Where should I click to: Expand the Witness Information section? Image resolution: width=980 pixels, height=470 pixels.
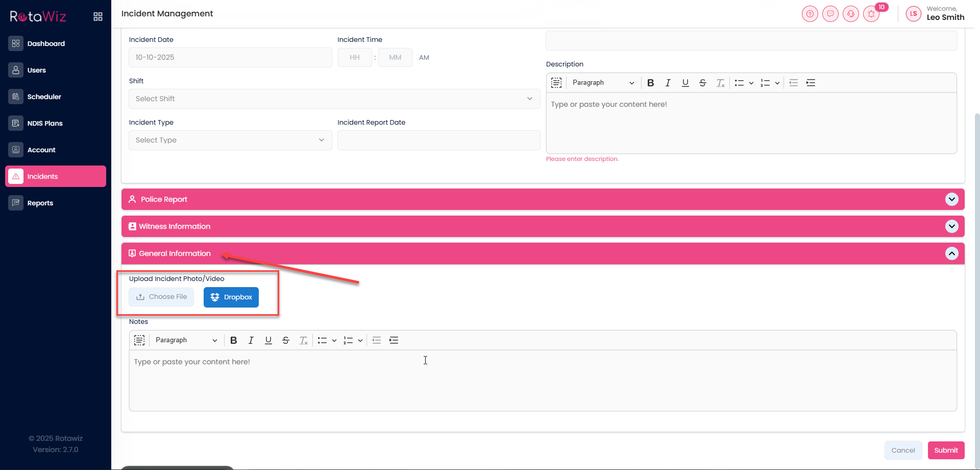pyautogui.click(x=951, y=226)
